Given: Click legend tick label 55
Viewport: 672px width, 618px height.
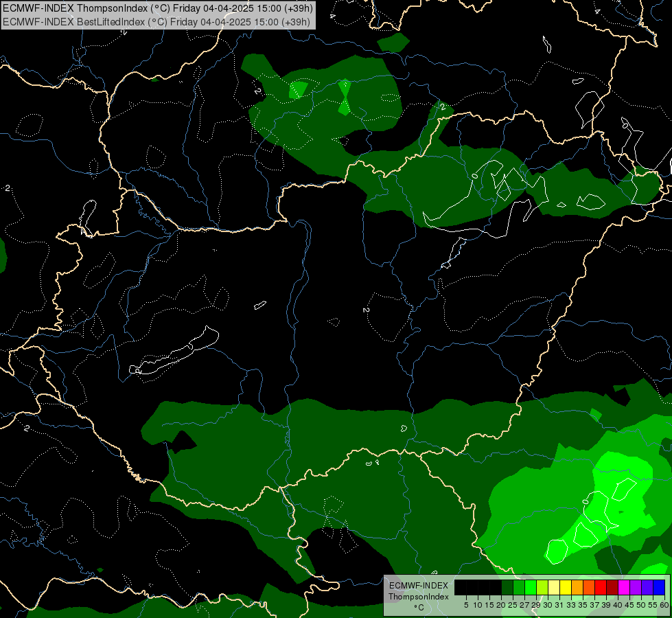Looking at the screenshot, I should pyautogui.click(x=653, y=605).
